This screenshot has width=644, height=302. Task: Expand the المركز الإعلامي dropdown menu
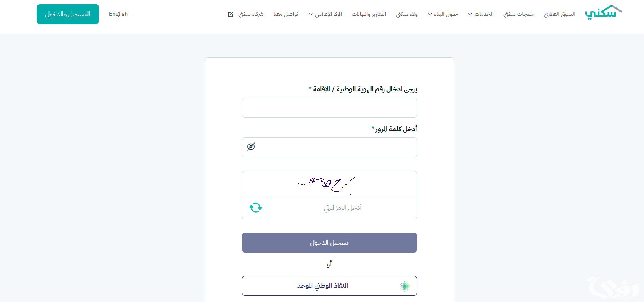[325, 14]
